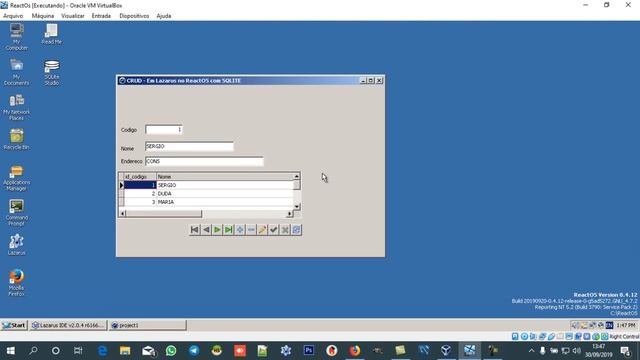Open Dispositivos menu in VirtualBox
The image size is (640, 360).
134,16
